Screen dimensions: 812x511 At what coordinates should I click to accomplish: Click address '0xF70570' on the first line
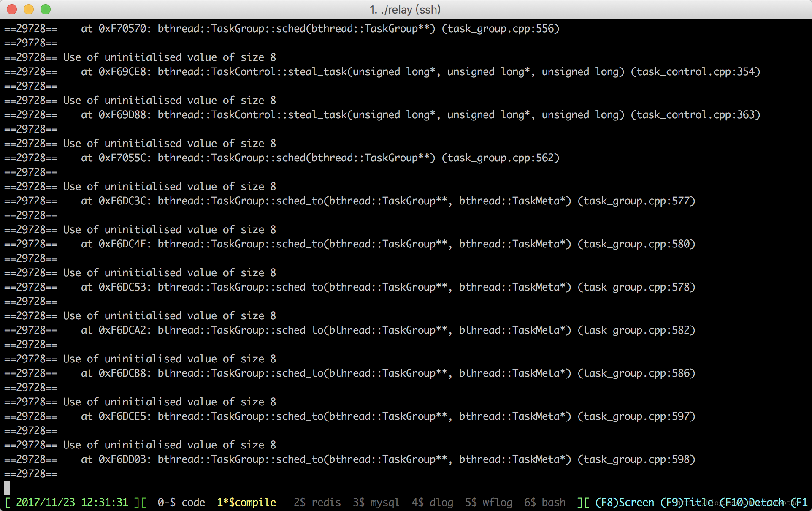[x=122, y=29]
